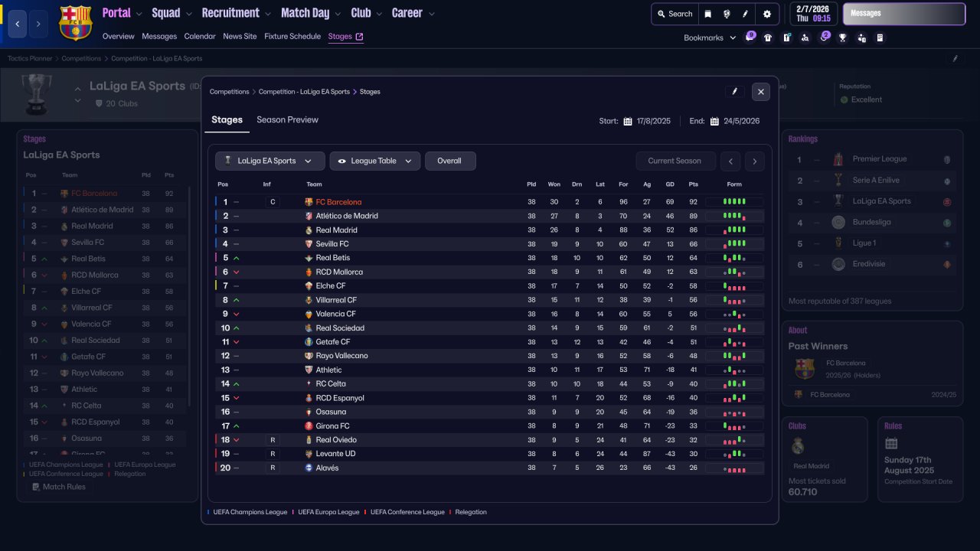Screen dimensions: 980x551
Task: Open the document shortcut icon in bookmarks bar
Action: point(880,37)
